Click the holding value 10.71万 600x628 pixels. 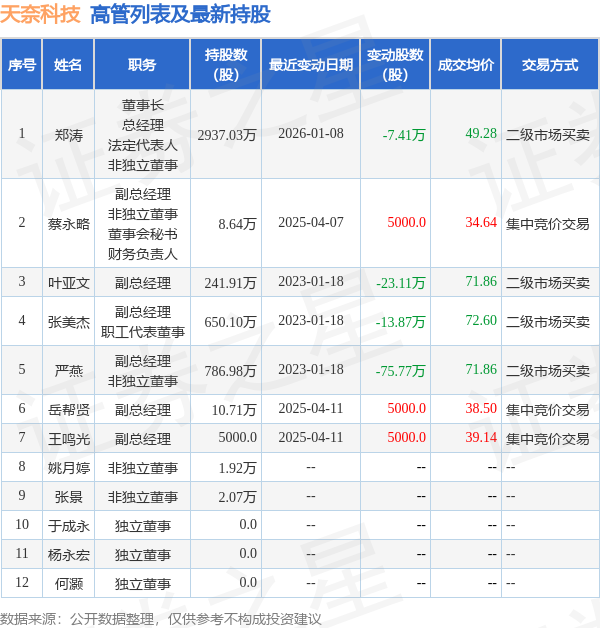[234, 410]
